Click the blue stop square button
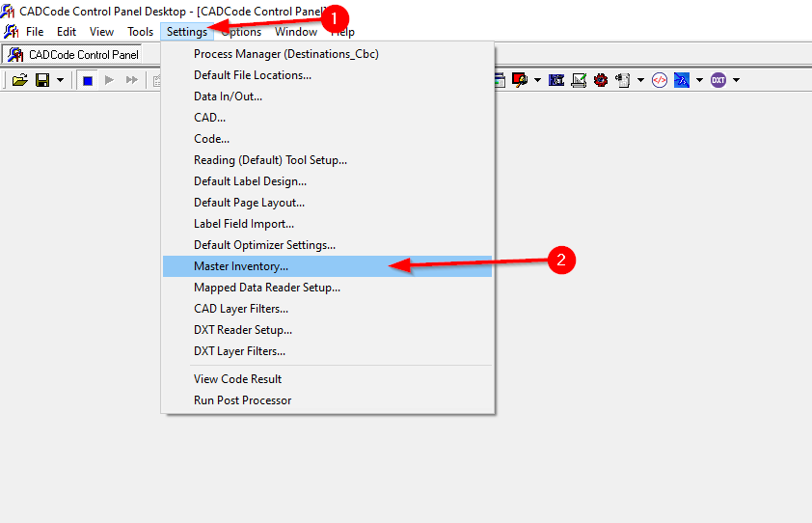Image resolution: width=812 pixels, height=523 pixels. tap(88, 80)
